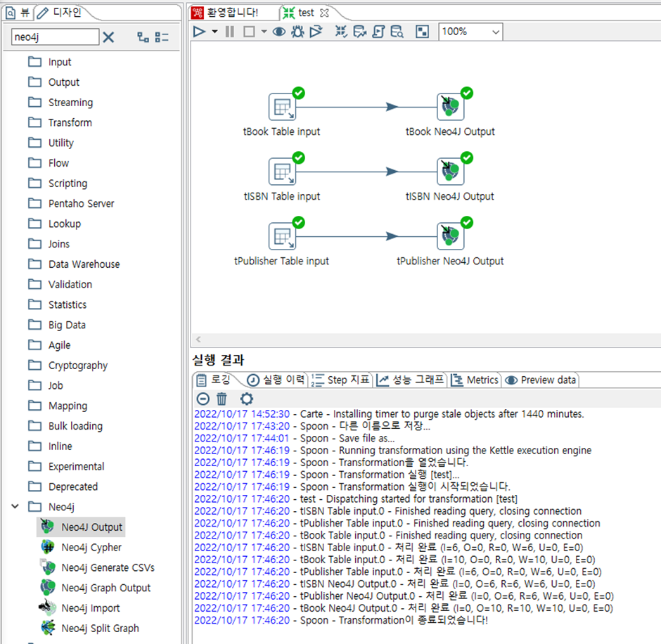This screenshot has width=661, height=644.
Task: Switch to the 뷰 tab
Action: pos(18,13)
